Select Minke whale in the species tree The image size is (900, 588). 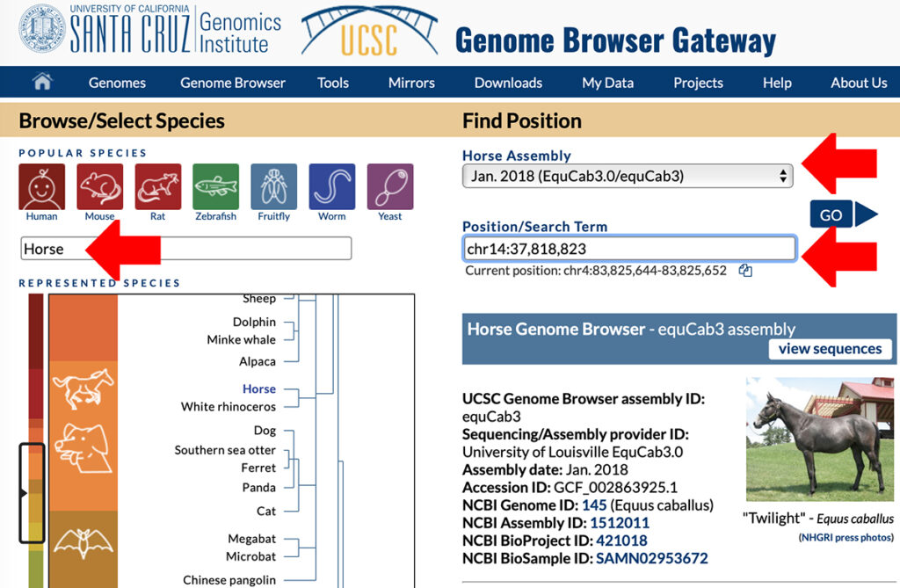click(241, 340)
